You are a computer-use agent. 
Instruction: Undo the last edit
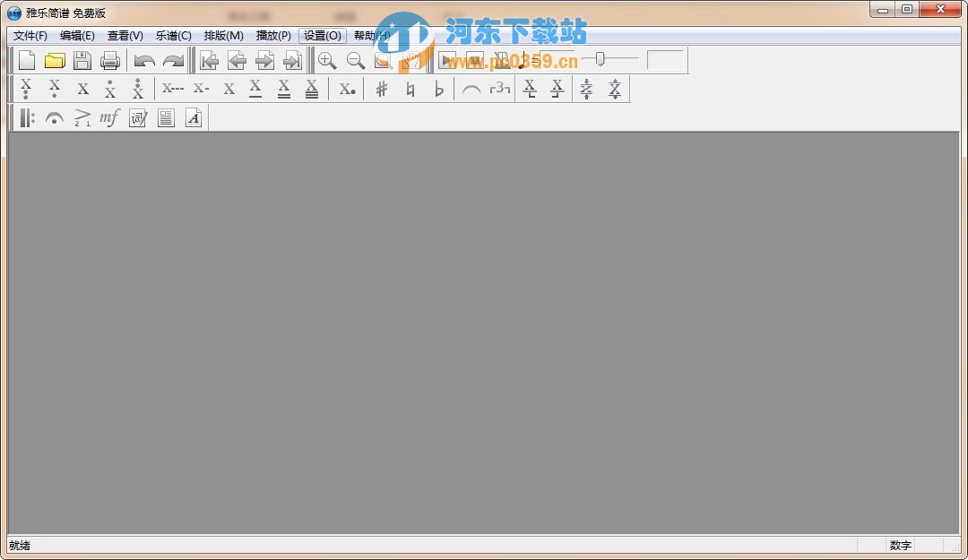pos(144,60)
